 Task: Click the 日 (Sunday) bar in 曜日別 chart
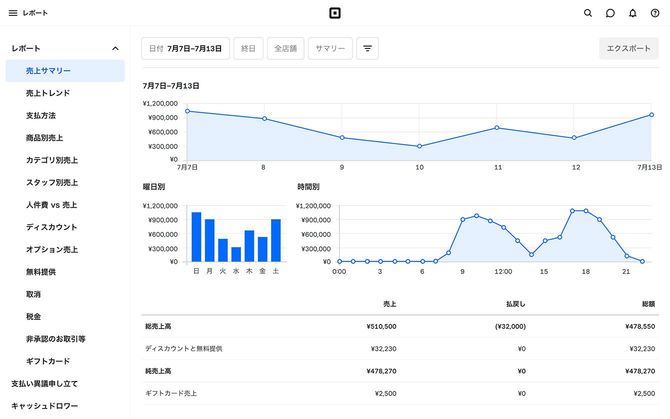[x=196, y=237]
